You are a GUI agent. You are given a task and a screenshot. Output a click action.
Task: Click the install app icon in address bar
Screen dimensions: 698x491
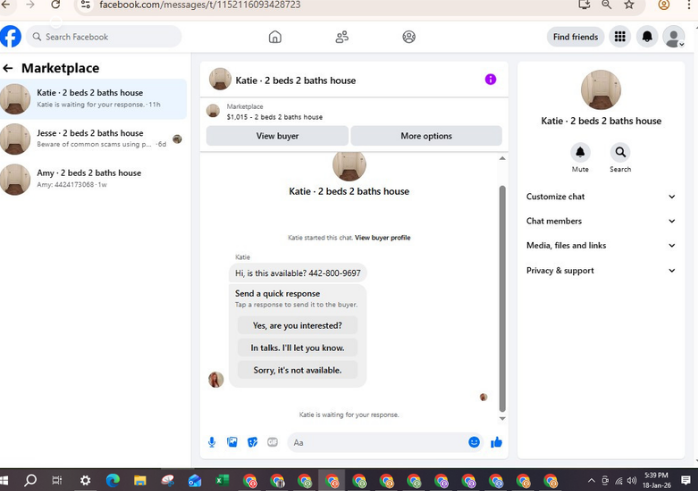pos(584,4)
